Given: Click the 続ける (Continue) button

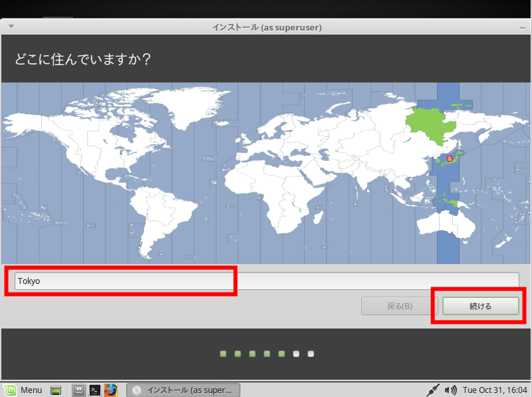Looking at the screenshot, I should click(480, 306).
